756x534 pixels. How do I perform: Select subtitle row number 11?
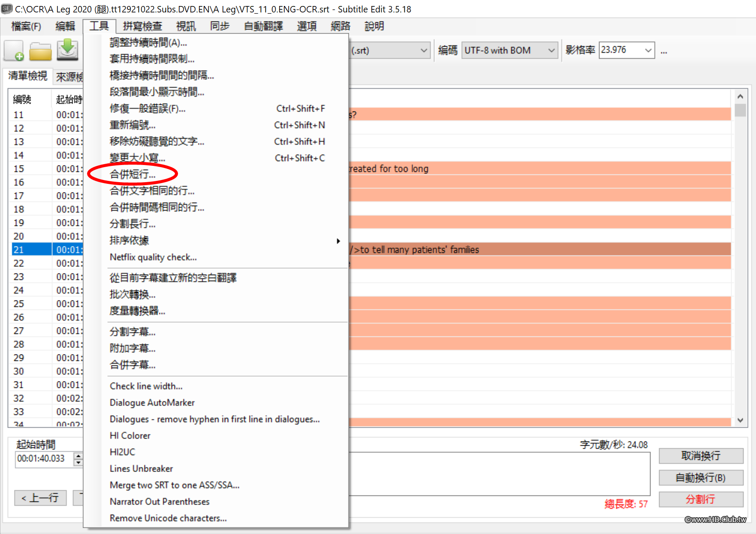(46, 114)
